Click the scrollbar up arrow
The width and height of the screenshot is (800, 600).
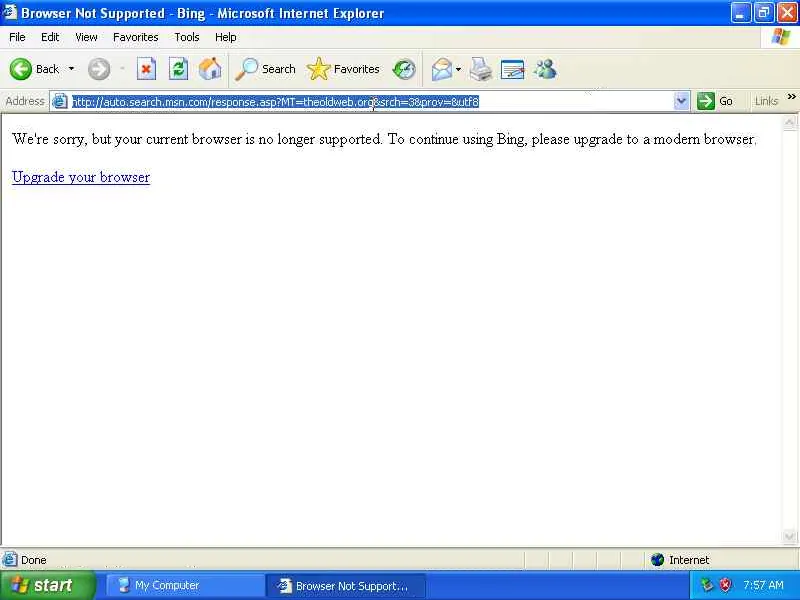pos(789,122)
